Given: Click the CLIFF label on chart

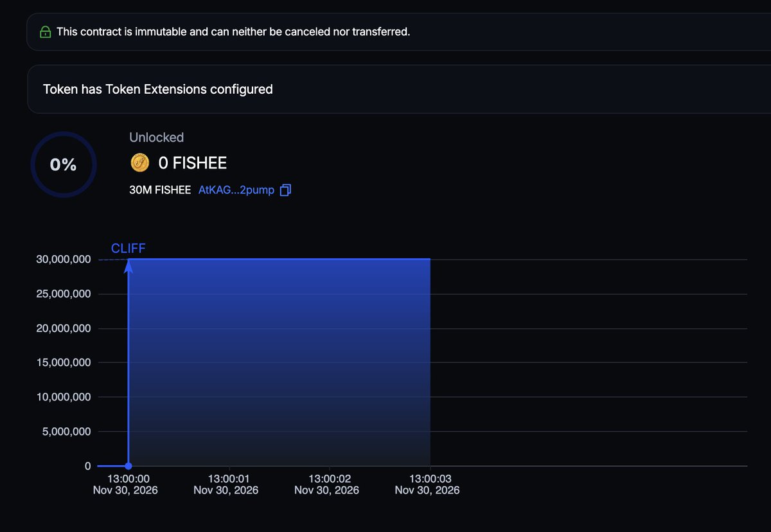Looking at the screenshot, I should tap(128, 249).
